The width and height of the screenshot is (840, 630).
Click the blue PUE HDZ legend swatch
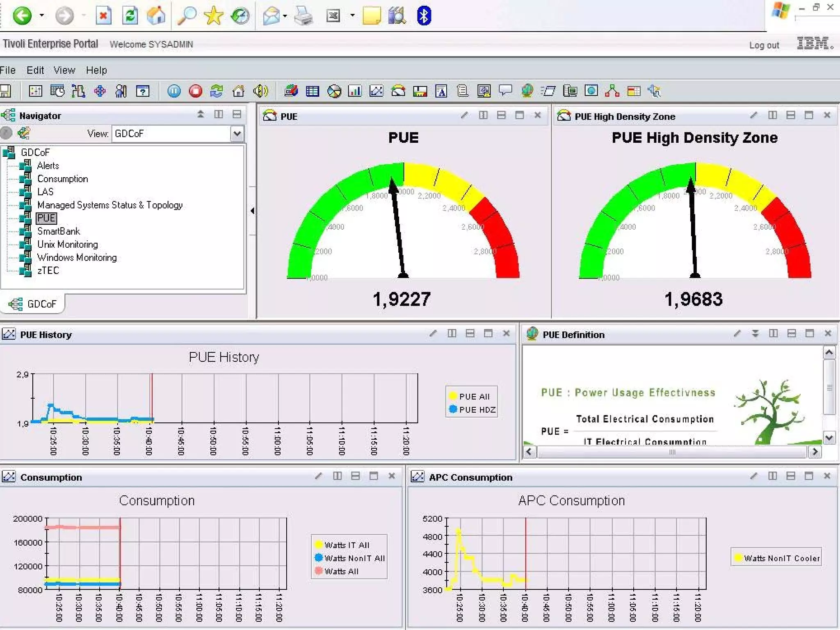tap(453, 409)
